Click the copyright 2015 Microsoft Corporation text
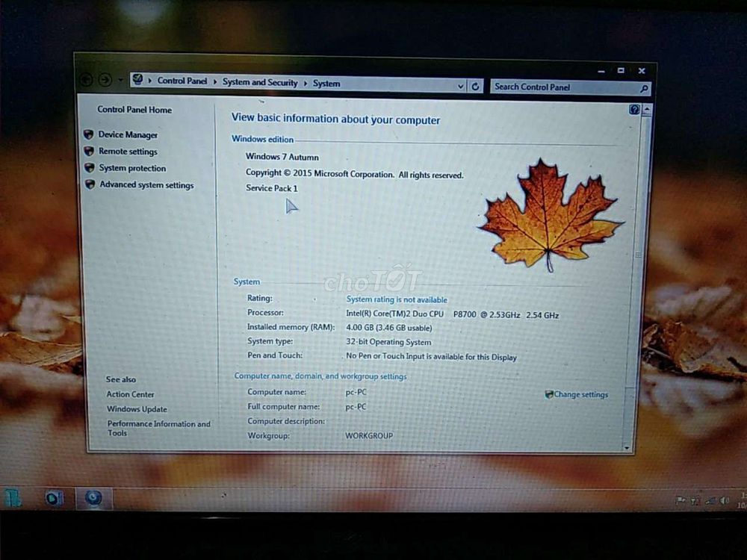Screen dimensions: 747x560 (354, 174)
